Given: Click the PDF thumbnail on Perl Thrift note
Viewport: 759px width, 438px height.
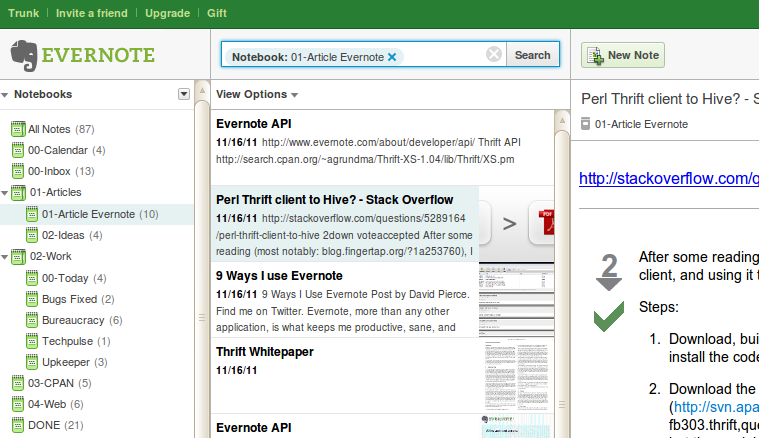Looking at the screenshot, I should point(516,224).
